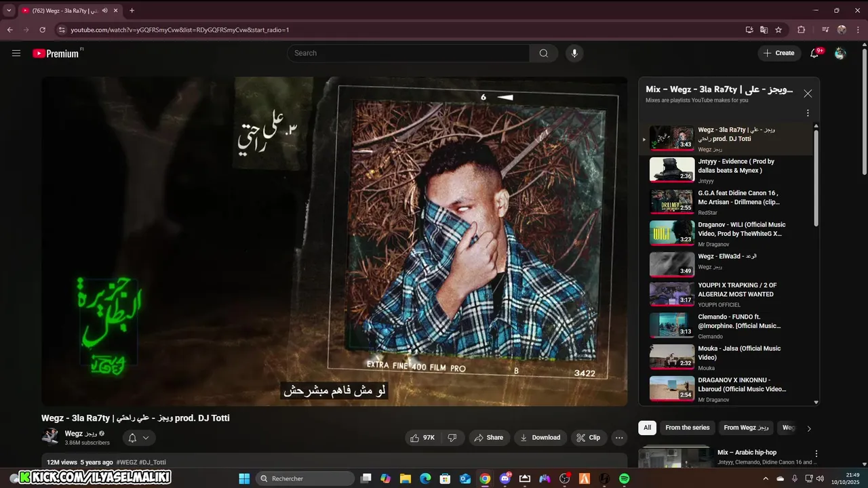Select the From the series chip

(688, 428)
